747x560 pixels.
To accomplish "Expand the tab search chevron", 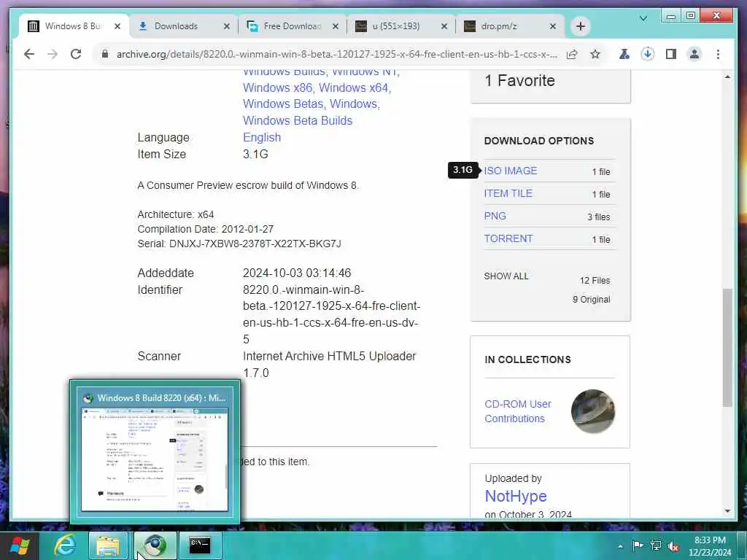I will point(643,18).
